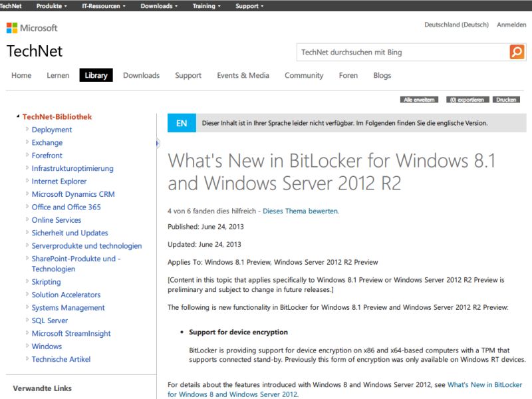
Task: Open the Training dropdown menu
Action: (x=206, y=6)
